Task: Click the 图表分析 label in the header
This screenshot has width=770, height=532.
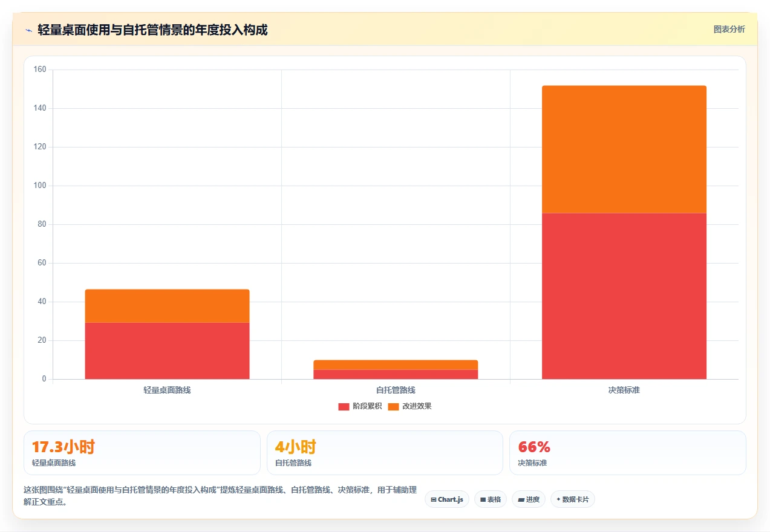Action: [729, 29]
